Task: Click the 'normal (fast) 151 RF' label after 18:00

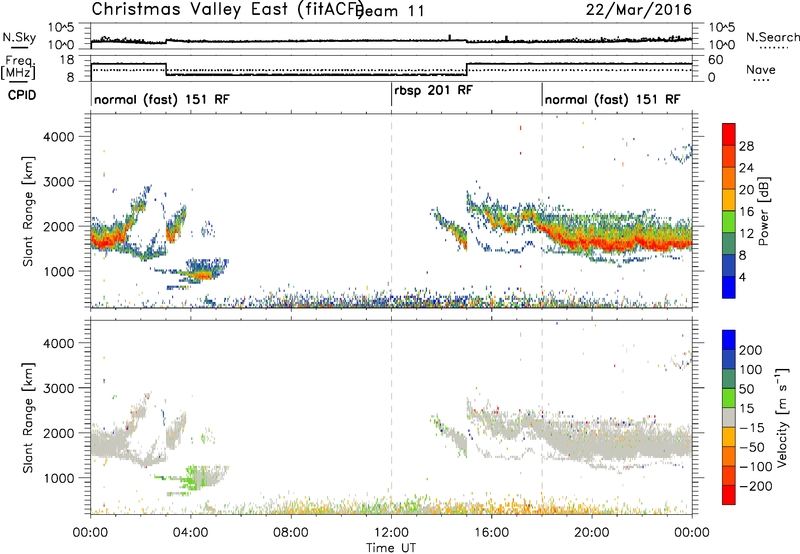Action: tap(612, 99)
